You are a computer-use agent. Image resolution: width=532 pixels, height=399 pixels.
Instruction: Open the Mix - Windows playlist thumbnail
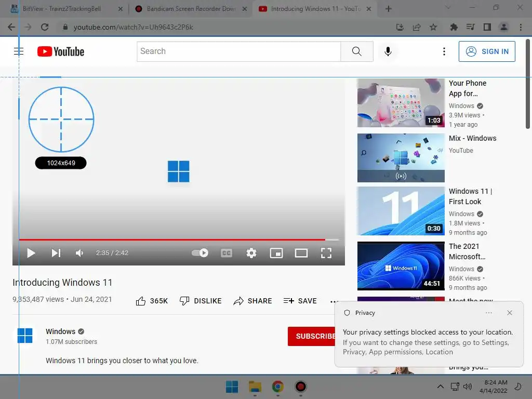click(401, 158)
